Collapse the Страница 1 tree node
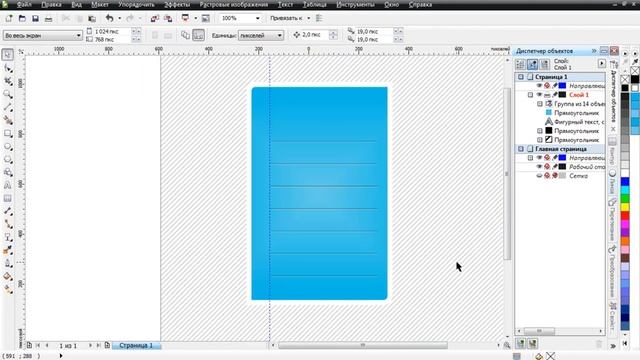640x360 pixels. [x=521, y=77]
